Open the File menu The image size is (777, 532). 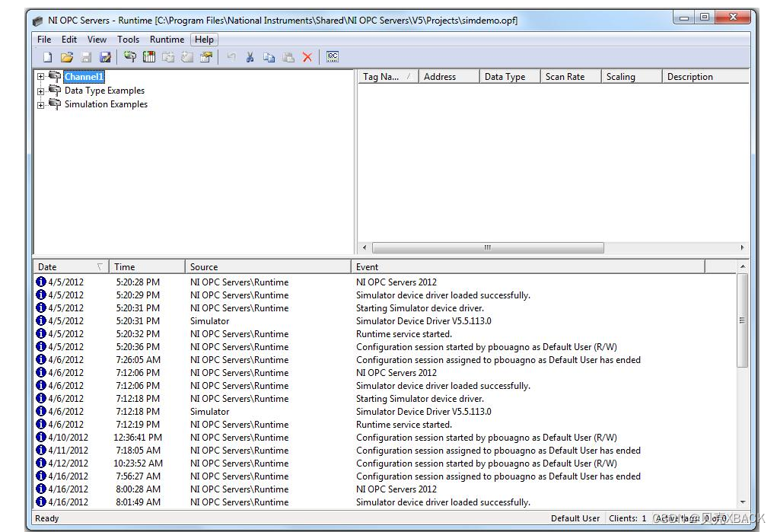coord(44,39)
